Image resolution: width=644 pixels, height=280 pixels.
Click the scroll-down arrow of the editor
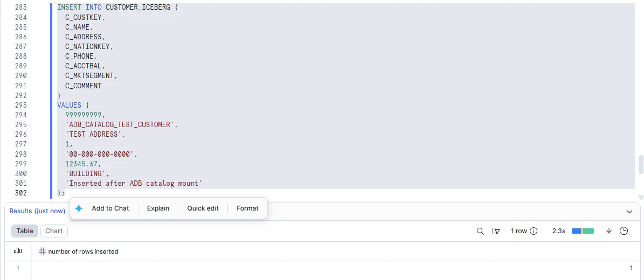(x=640, y=198)
